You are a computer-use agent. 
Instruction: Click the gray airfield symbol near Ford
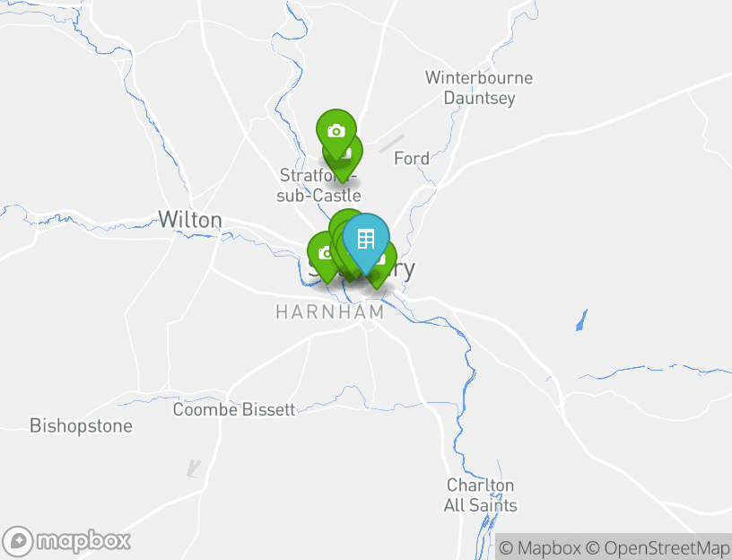point(392,144)
